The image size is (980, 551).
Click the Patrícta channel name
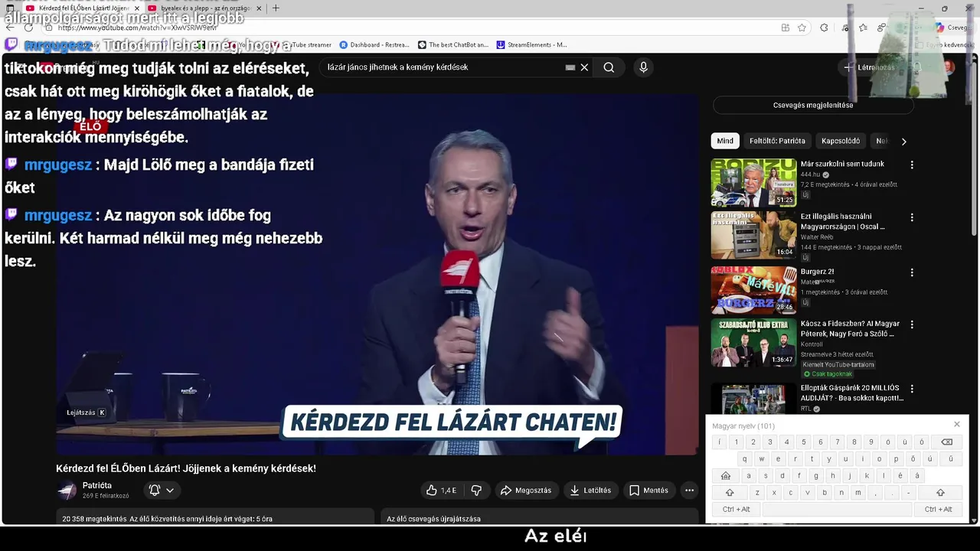(97, 485)
